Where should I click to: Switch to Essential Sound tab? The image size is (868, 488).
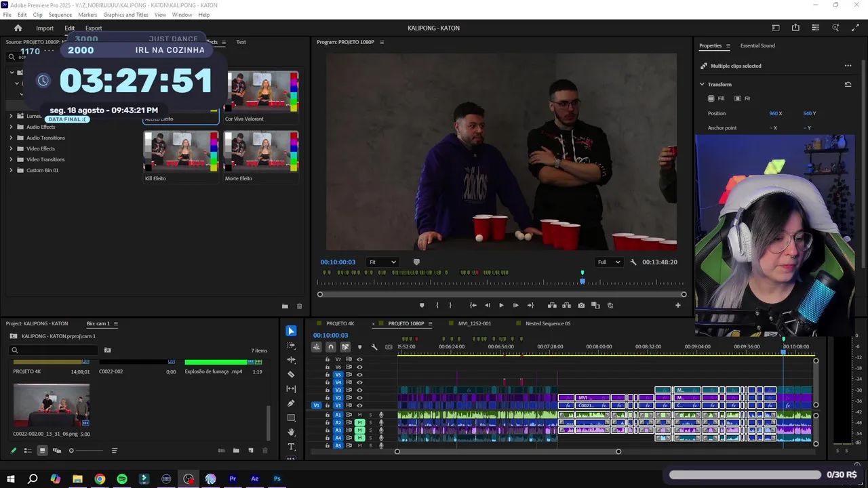pos(757,45)
